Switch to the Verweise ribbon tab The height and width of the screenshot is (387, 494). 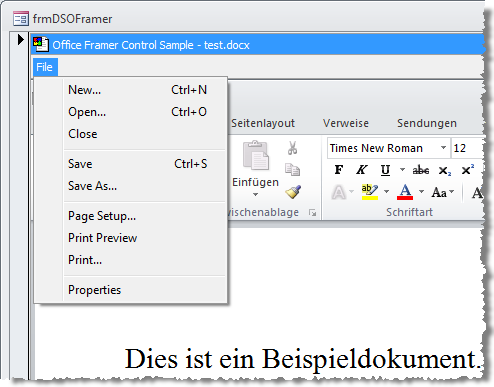pos(346,123)
